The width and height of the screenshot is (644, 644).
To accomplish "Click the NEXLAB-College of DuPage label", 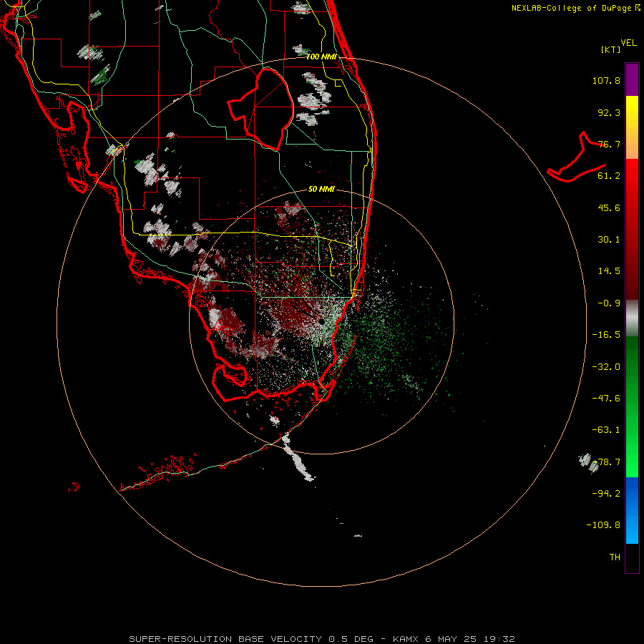I will coord(575,8).
